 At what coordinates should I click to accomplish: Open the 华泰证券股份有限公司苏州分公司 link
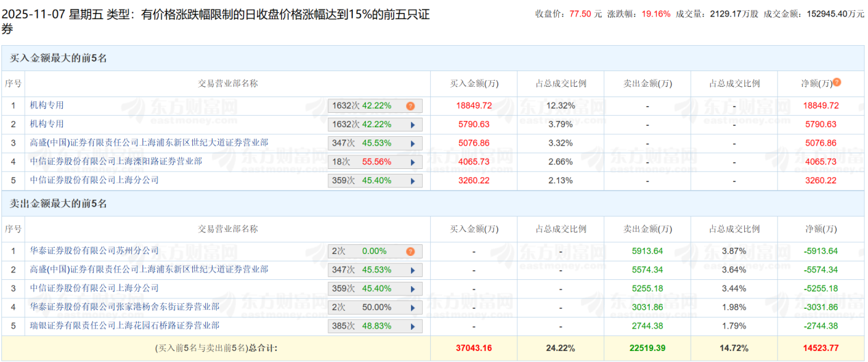tap(94, 251)
